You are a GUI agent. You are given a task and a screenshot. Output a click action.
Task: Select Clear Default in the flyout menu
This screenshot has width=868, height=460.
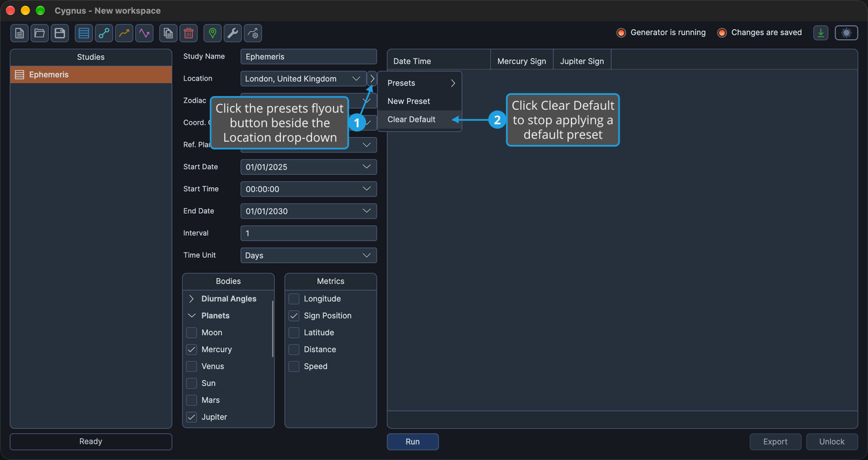(x=420, y=120)
